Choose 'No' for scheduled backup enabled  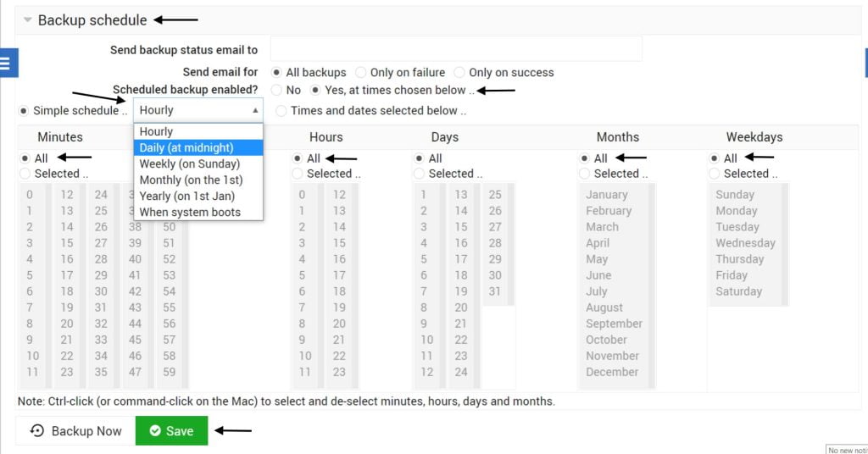277,90
